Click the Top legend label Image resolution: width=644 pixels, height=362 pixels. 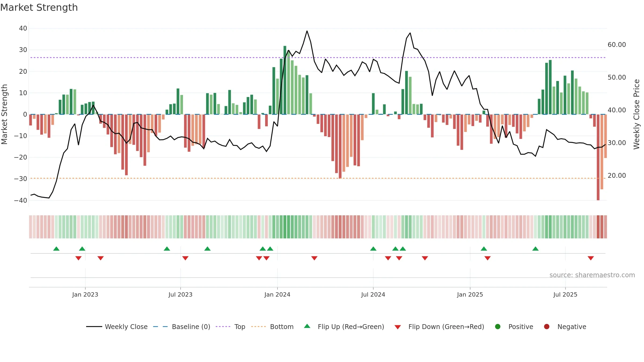pos(240,327)
